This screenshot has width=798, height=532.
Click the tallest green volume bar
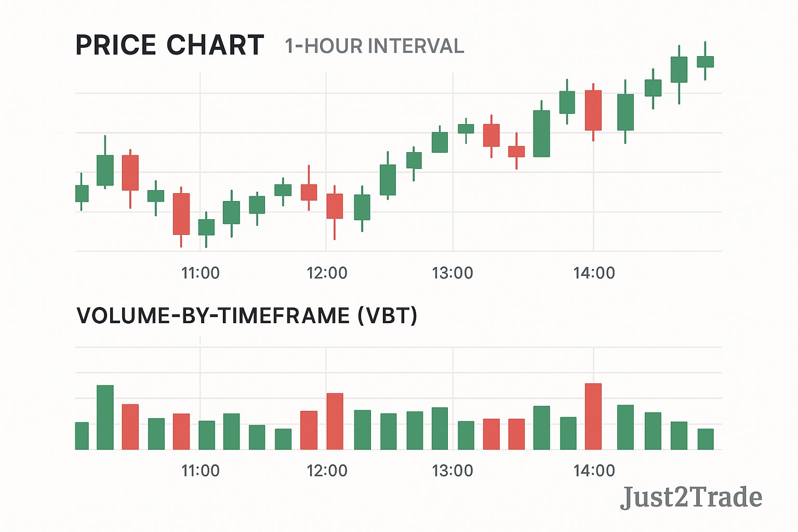[105, 417]
